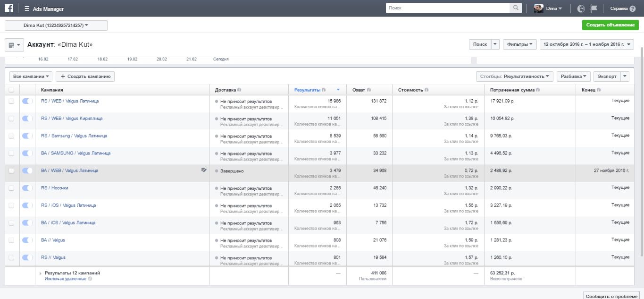This screenshot has height=299, width=644.
Task: Open the Все кампании dropdown
Action: pos(31,76)
